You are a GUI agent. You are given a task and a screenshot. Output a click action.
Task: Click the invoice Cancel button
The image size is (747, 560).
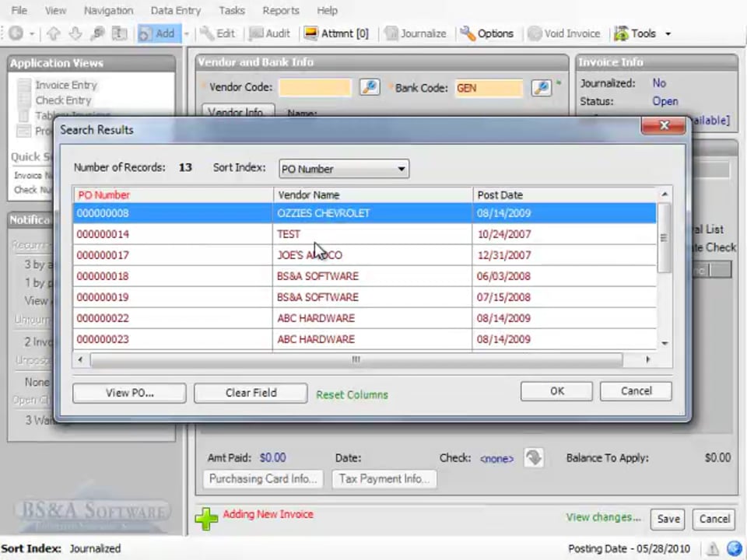(714, 519)
